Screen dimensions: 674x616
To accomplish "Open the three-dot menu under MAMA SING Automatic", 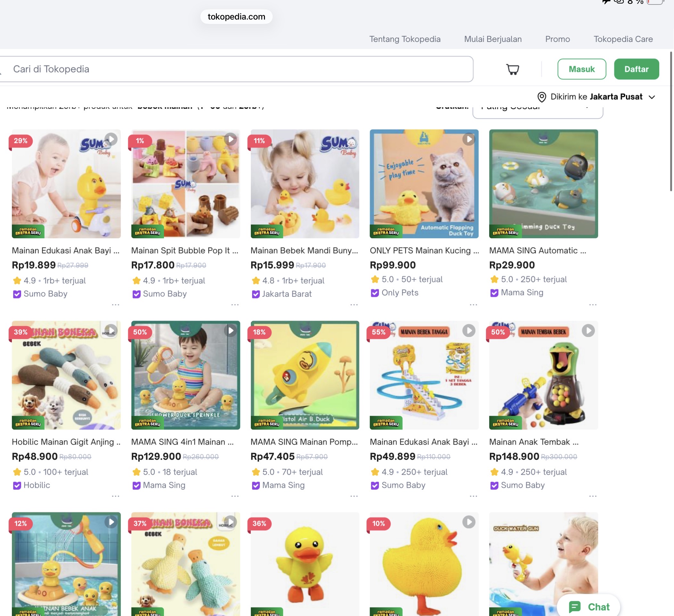I will tap(592, 305).
